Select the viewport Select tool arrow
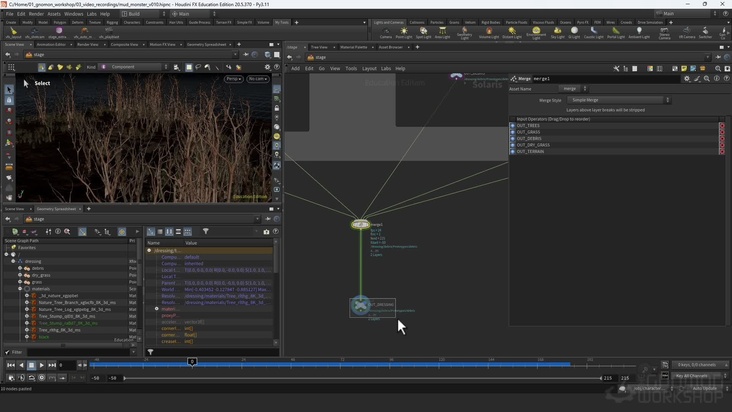The height and width of the screenshot is (412, 732). tap(9, 89)
